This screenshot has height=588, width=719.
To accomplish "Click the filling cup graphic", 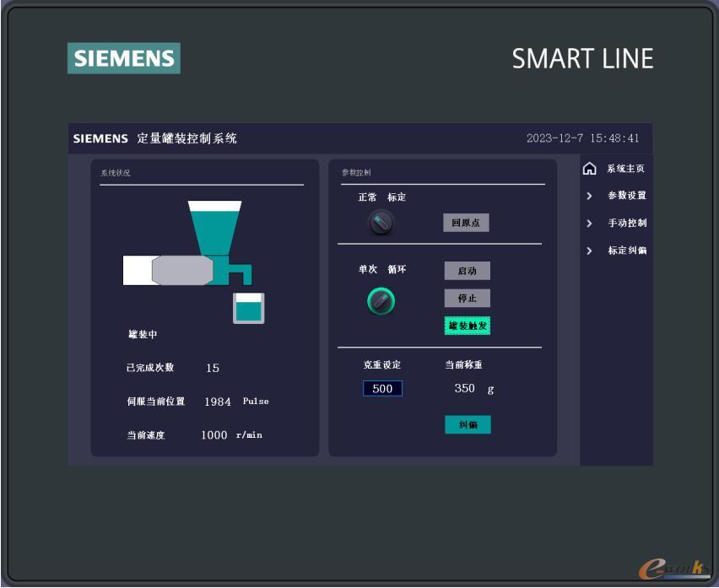I will click(249, 308).
